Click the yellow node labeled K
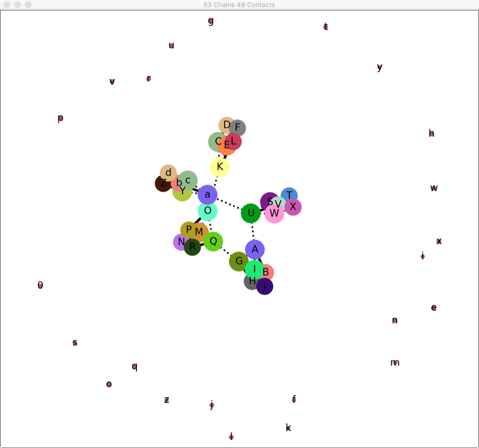 pos(220,167)
